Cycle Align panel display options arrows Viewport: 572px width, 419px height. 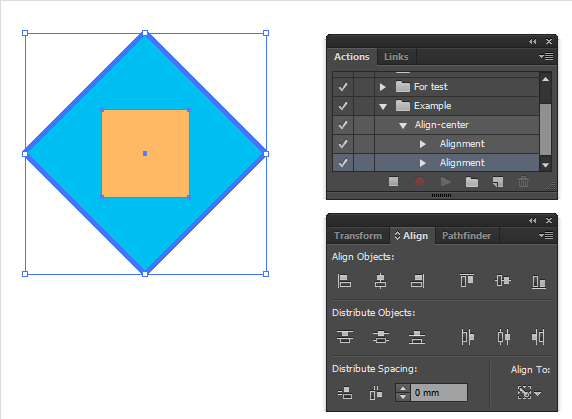pyautogui.click(x=397, y=236)
